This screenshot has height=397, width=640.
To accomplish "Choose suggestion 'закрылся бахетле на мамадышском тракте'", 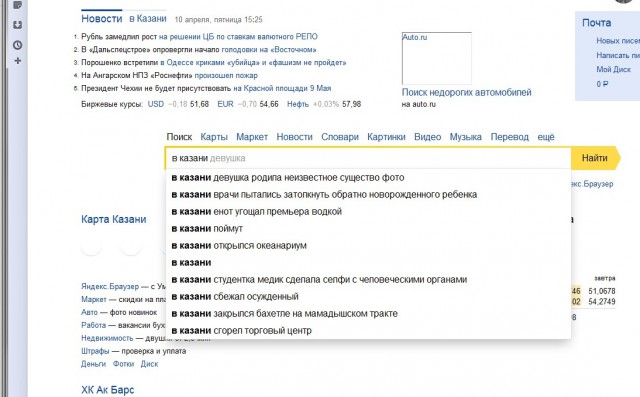I will click(368, 314).
